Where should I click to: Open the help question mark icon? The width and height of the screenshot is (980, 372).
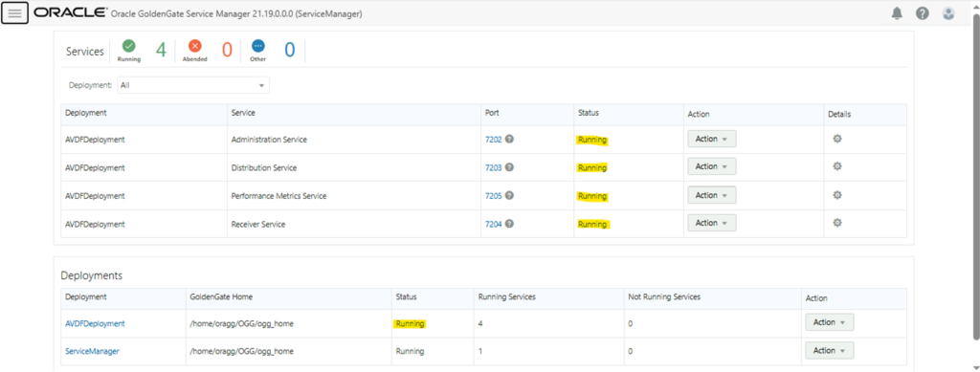click(x=923, y=13)
